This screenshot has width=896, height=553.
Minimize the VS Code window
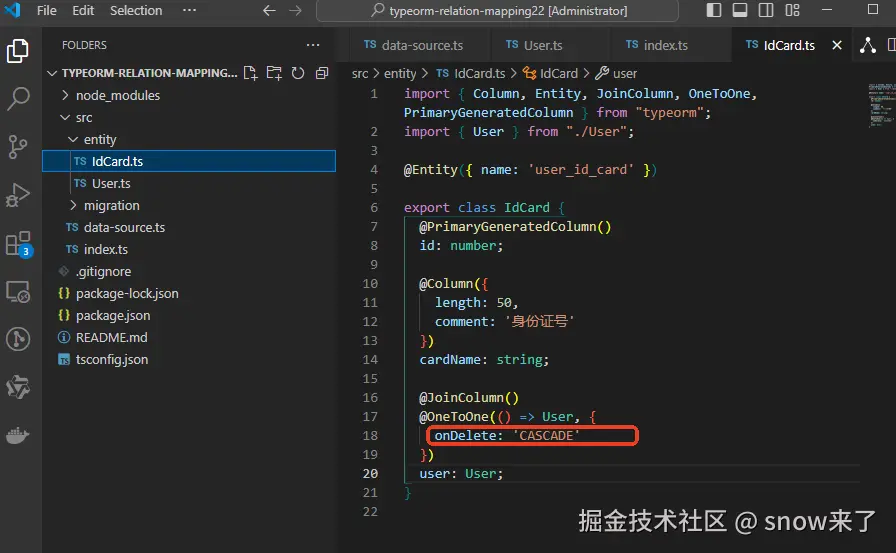826,10
